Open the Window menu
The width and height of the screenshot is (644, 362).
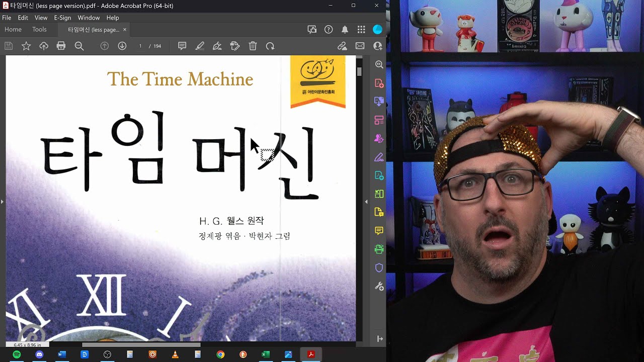(x=89, y=18)
